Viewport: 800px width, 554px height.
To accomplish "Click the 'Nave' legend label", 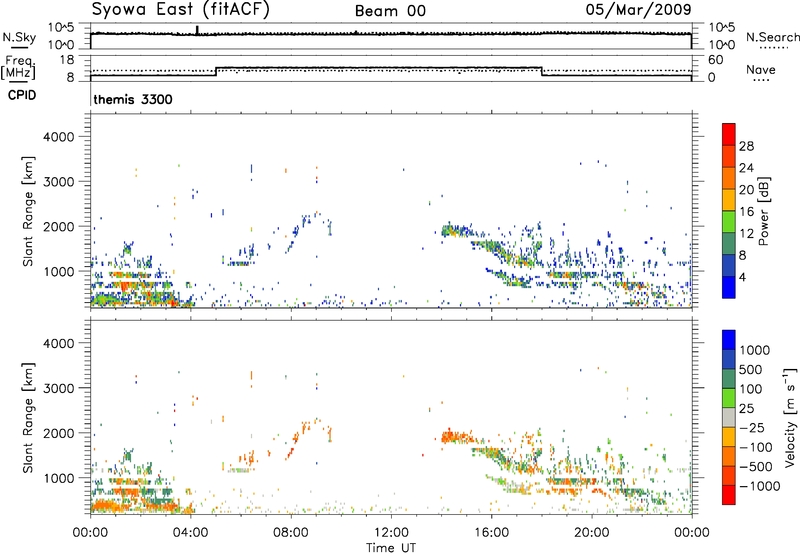I will coord(761,70).
